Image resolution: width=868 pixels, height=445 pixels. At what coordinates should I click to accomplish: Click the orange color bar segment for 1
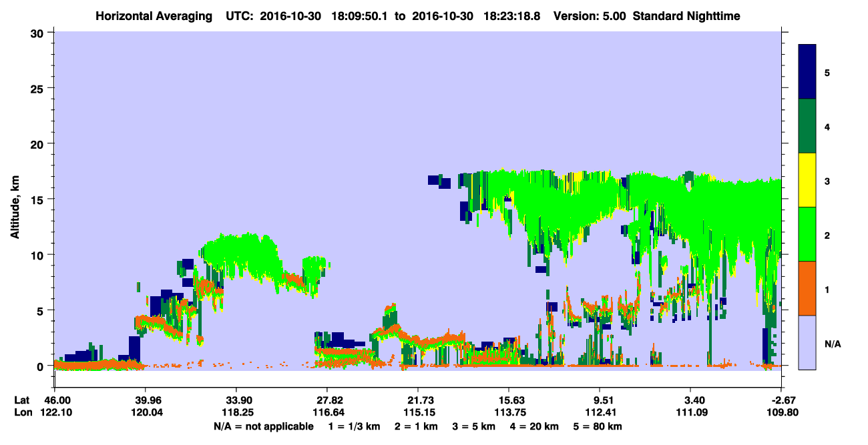click(807, 288)
